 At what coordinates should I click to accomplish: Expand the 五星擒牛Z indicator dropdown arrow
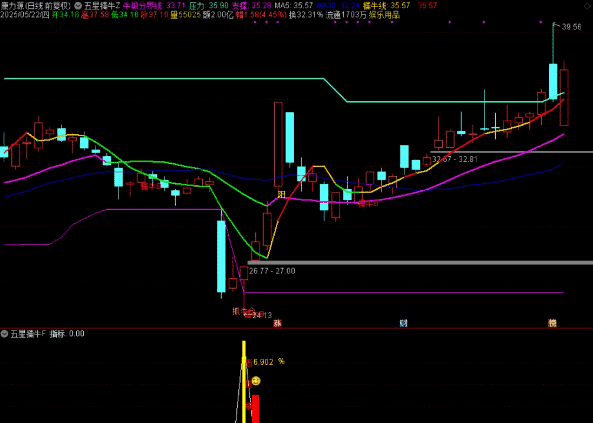pyautogui.click(x=78, y=5)
